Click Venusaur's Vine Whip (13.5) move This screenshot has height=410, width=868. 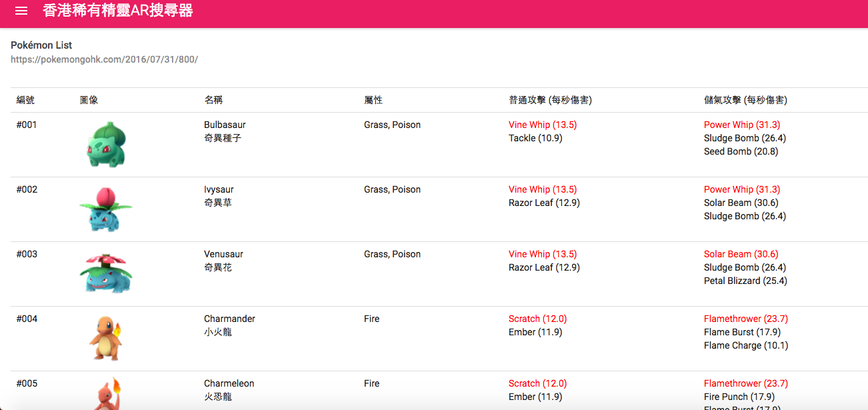543,254
